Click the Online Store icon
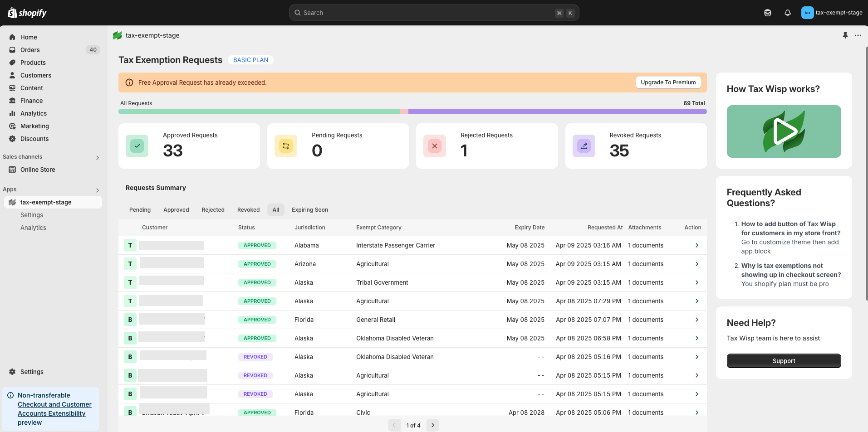Image resolution: width=868 pixels, height=432 pixels. coord(12,170)
